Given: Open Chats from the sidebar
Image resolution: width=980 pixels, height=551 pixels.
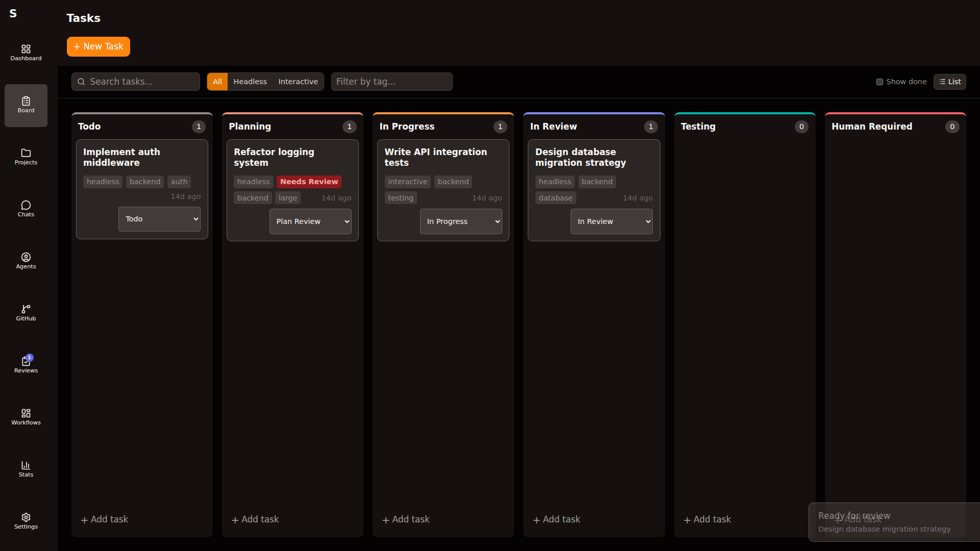Looking at the screenshot, I should pyautogui.click(x=26, y=209).
